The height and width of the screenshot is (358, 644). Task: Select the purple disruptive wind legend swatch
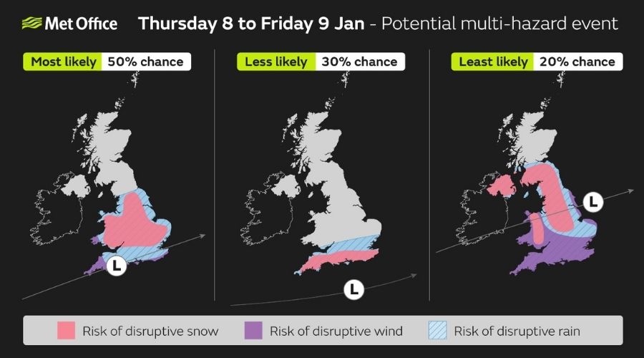pos(253,331)
